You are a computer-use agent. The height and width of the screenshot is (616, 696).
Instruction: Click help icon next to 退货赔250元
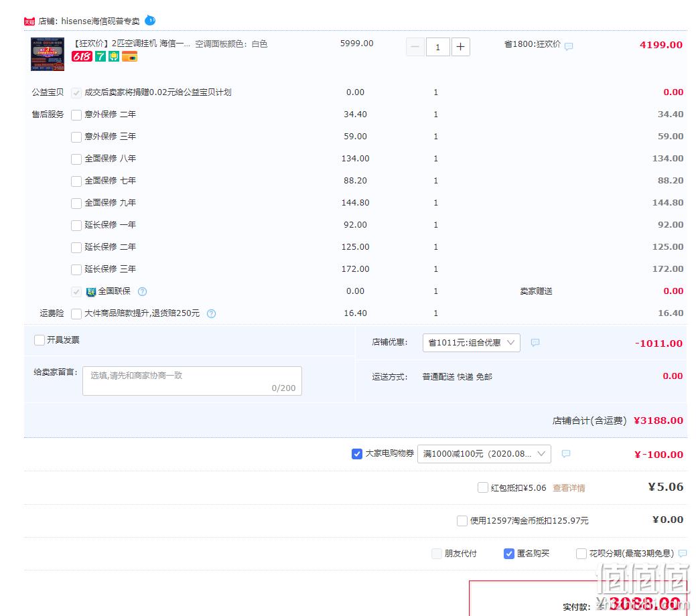211,314
